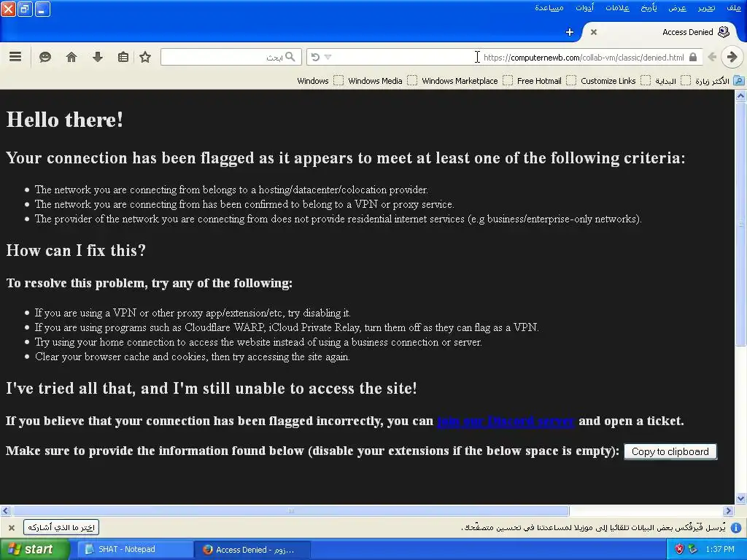747x560 pixels.
Task: Click the search magnifier icon
Action: (290, 57)
